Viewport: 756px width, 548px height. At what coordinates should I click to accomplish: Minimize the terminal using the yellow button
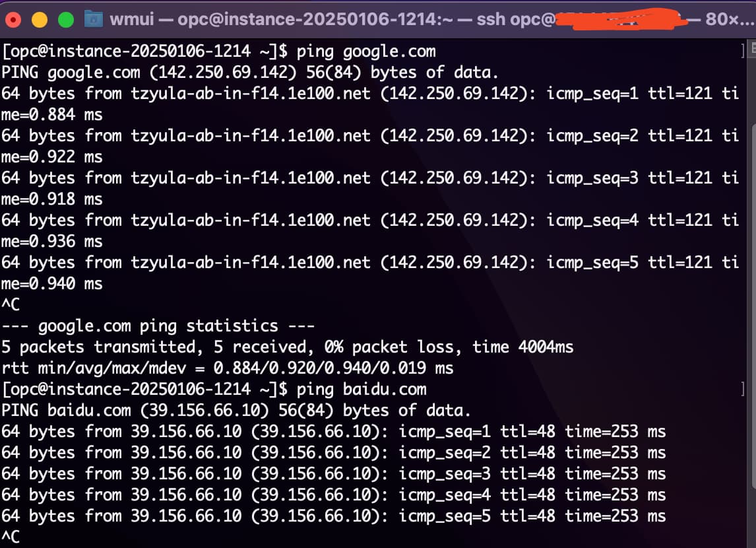click(x=40, y=20)
